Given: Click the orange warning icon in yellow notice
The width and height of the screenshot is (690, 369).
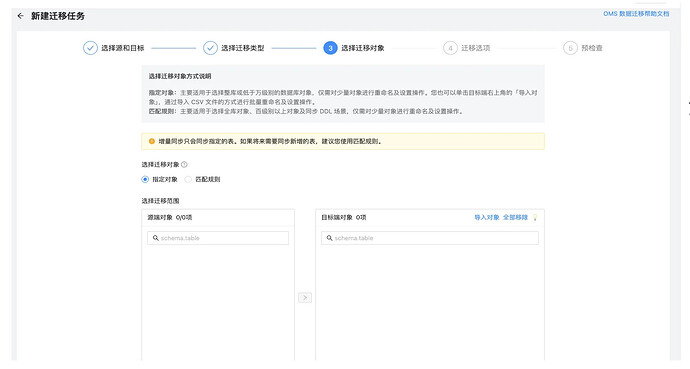Looking at the screenshot, I should (x=152, y=141).
